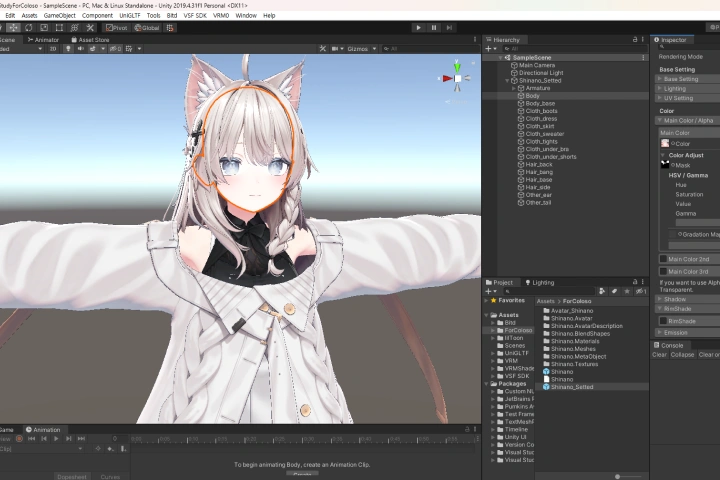The height and width of the screenshot is (480, 720).
Task: Open the Window menu
Action: pos(246,16)
